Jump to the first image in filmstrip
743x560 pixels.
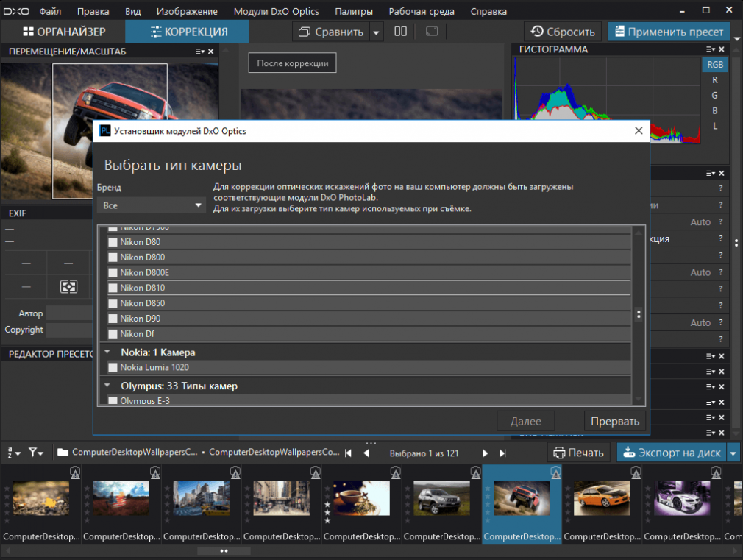coord(348,453)
